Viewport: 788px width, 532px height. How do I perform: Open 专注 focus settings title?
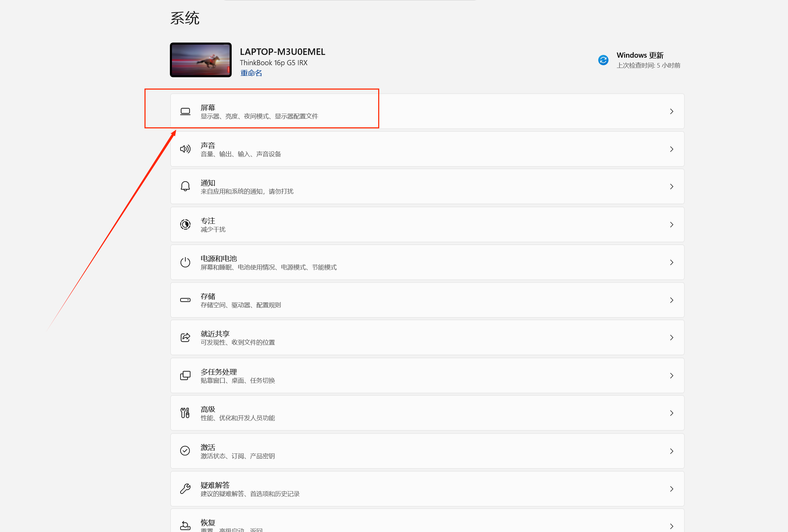pyautogui.click(x=208, y=221)
